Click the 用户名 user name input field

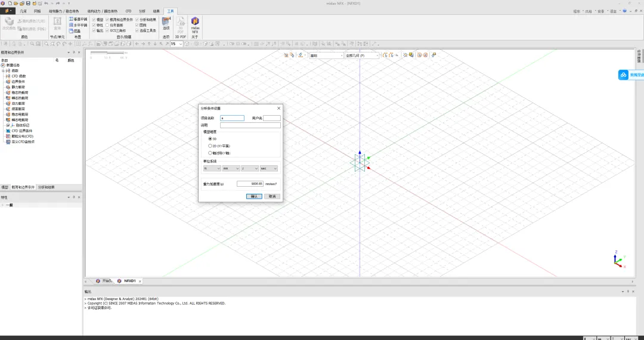pos(272,118)
